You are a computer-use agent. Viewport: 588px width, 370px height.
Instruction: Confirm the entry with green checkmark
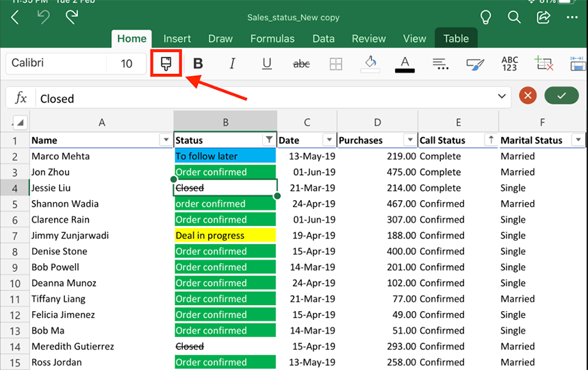562,96
